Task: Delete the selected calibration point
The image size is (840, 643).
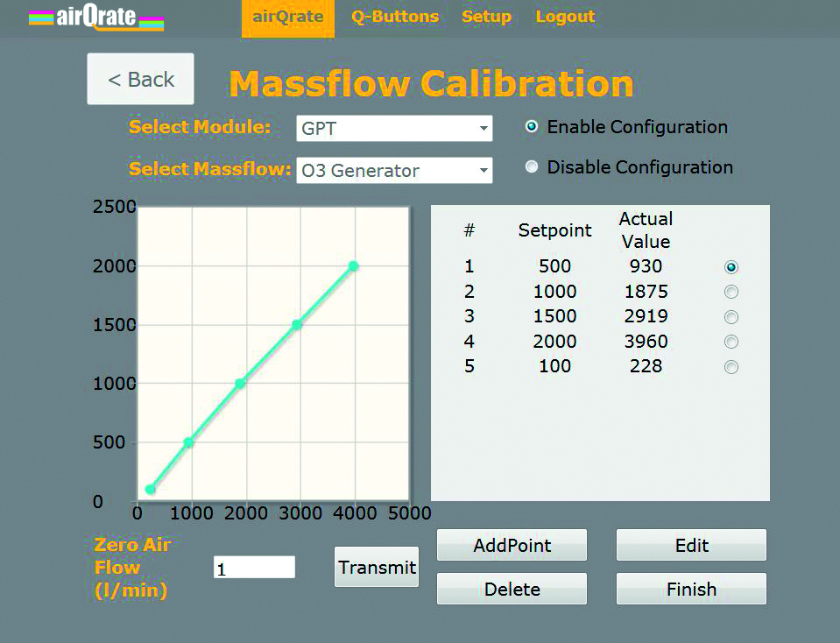Action: pyautogui.click(x=512, y=589)
